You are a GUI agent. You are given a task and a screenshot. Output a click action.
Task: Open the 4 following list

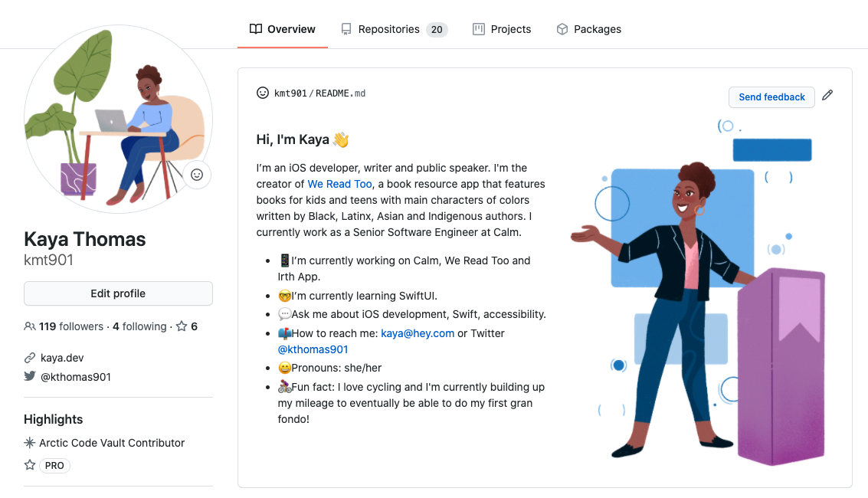pyautogui.click(x=139, y=326)
